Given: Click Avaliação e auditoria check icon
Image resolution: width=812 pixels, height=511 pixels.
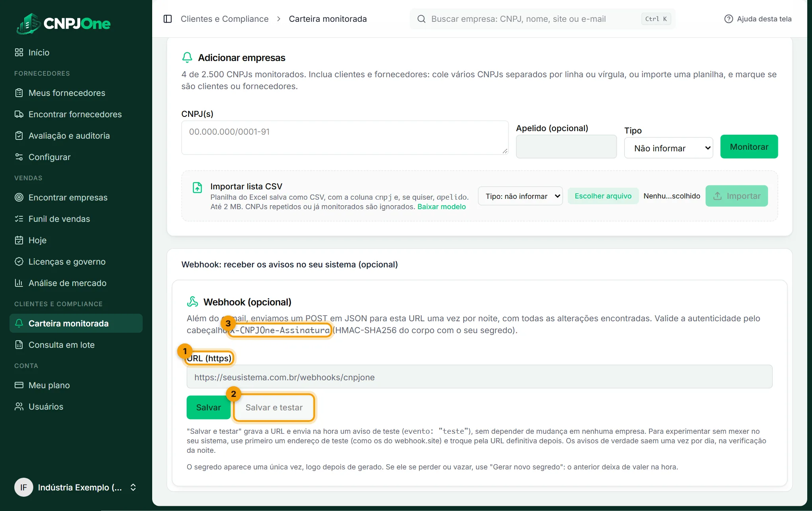Looking at the screenshot, I should (19, 135).
